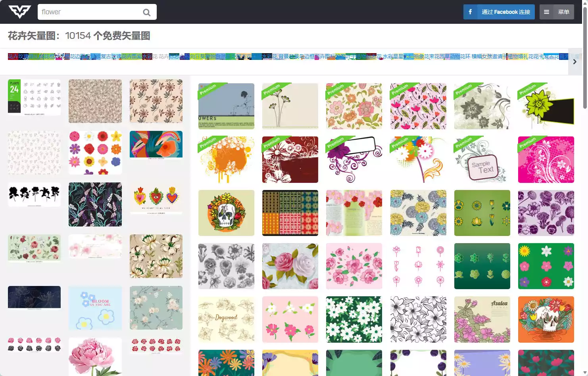Choose the 花园 tag
This screenshot has height=376, width=588.
(x=439, y=56)
